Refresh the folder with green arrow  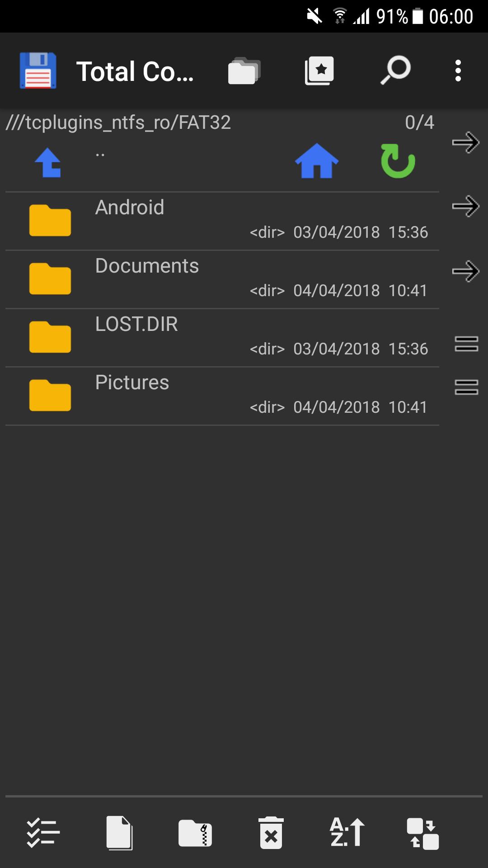(398, 161)
